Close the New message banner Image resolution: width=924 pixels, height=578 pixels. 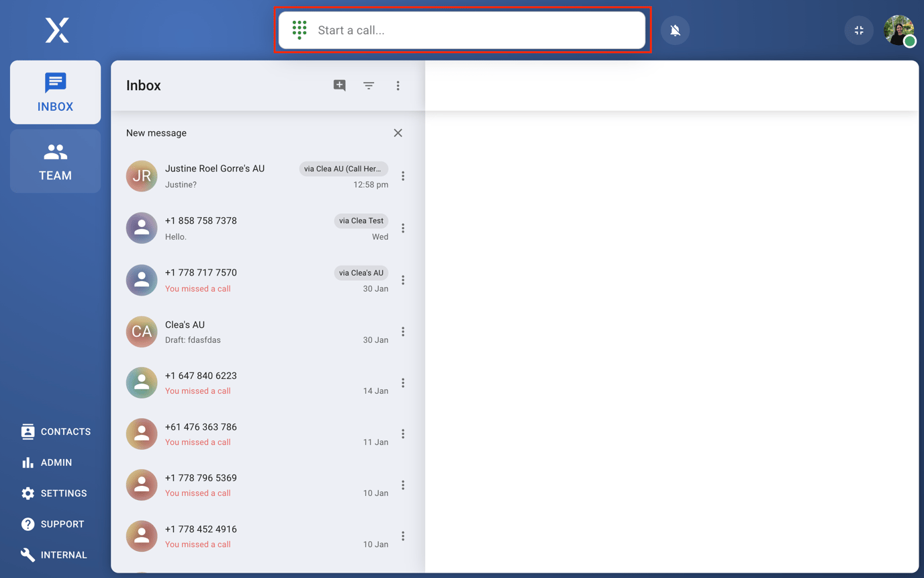[398, 133]
